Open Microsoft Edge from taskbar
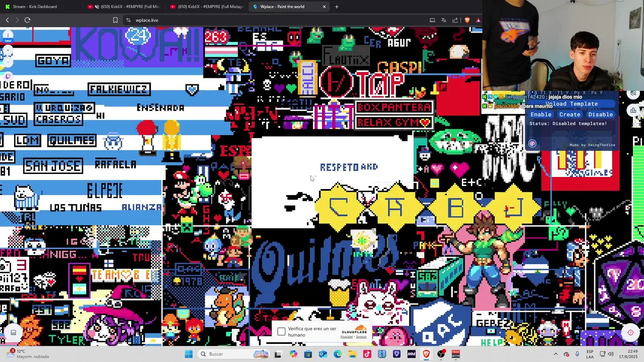The height and width of the screenshot is (362, 644). [x=338, y=354]
